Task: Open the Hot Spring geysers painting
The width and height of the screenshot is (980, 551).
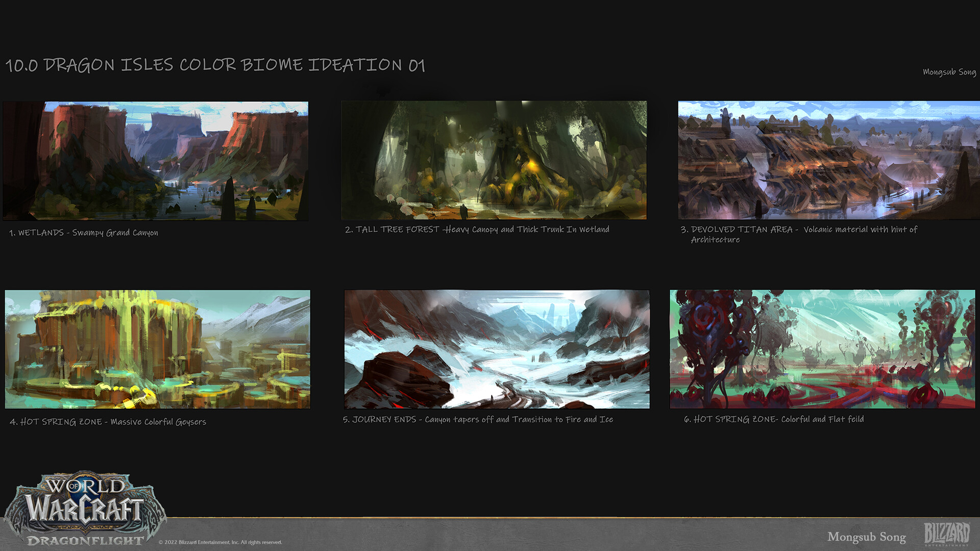Action: (x=157, y=349)
